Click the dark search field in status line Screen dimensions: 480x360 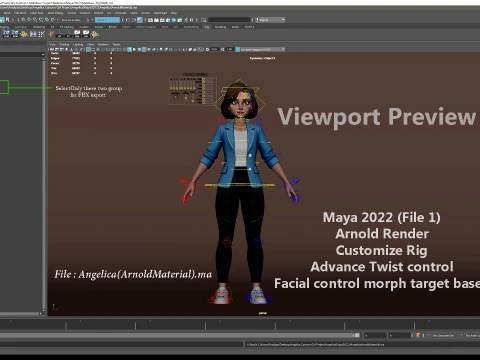pyautogui.click(x=229, y=20)
